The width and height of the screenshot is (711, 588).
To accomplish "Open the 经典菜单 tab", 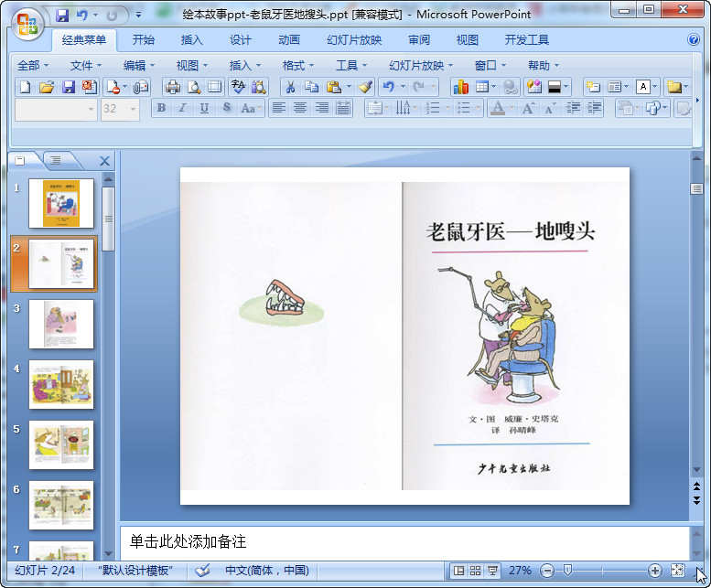I will click(84, 40).
